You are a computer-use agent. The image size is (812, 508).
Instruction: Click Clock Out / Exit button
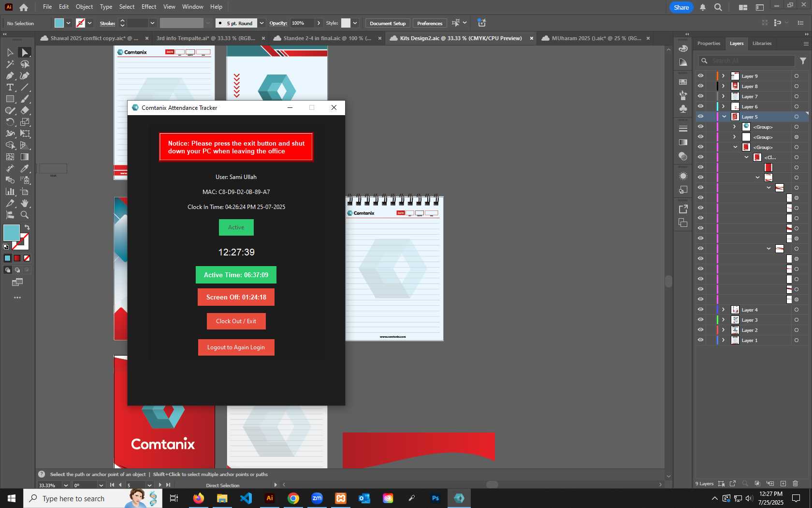236,321
